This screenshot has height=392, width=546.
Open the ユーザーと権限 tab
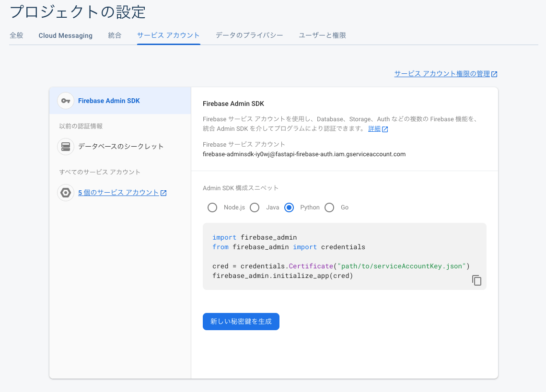coord(322,35)
